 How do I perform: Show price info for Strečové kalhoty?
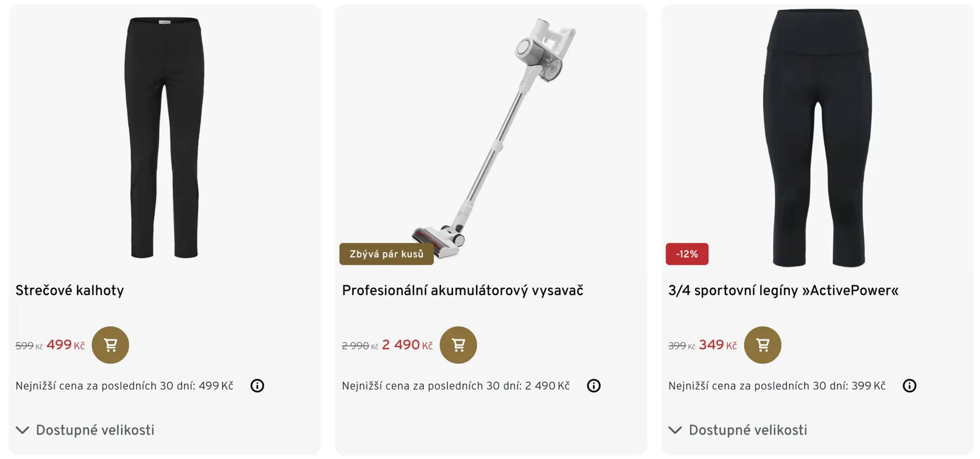(x=257, y=386)
